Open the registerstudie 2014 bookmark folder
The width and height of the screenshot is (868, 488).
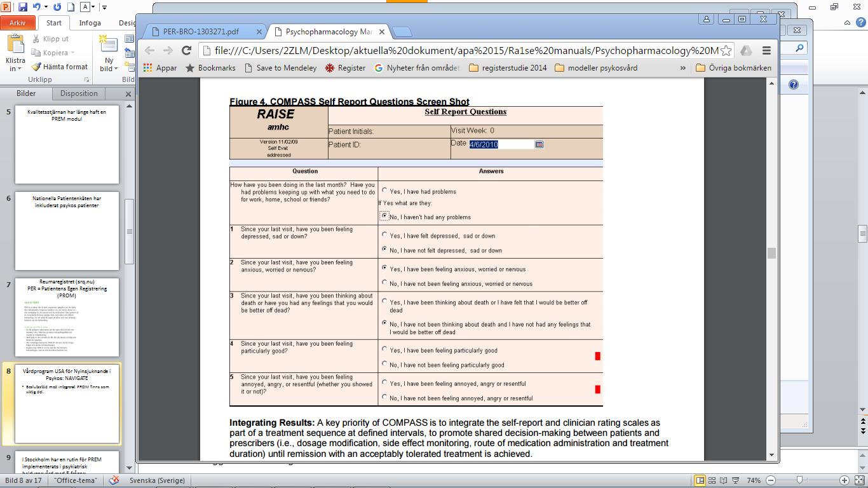click(x=507, y=67)
